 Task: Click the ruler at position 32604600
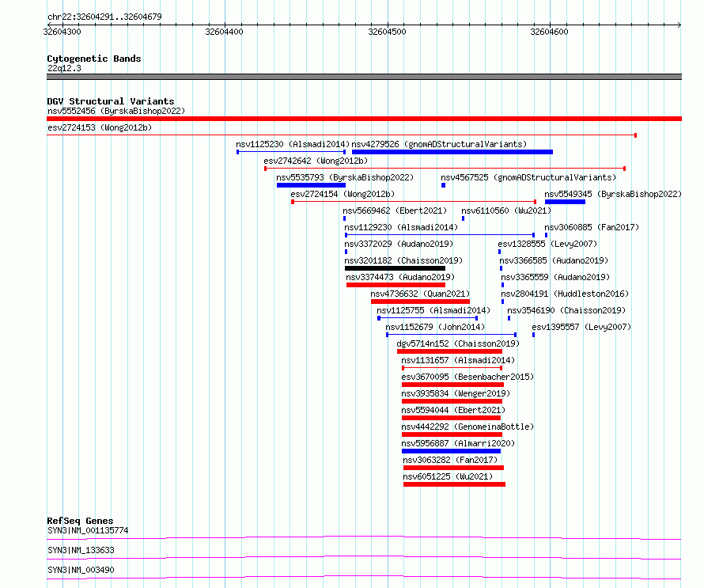tap(549, 32)
